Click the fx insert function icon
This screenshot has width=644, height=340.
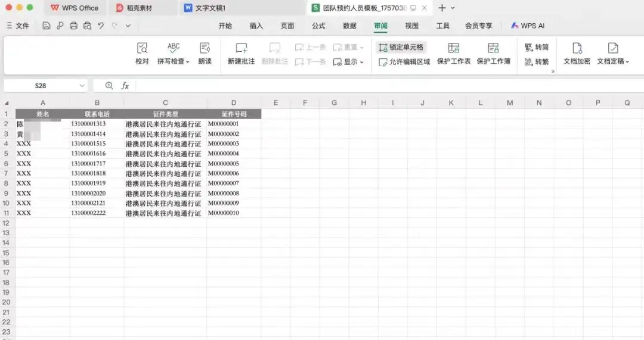[125, 86]
